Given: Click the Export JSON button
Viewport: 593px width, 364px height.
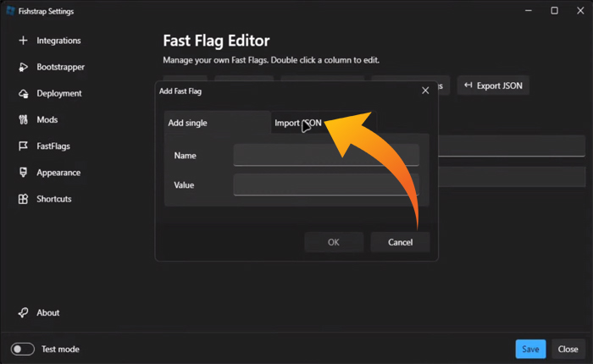Looking at the screenshot, I should coord(493,85).
